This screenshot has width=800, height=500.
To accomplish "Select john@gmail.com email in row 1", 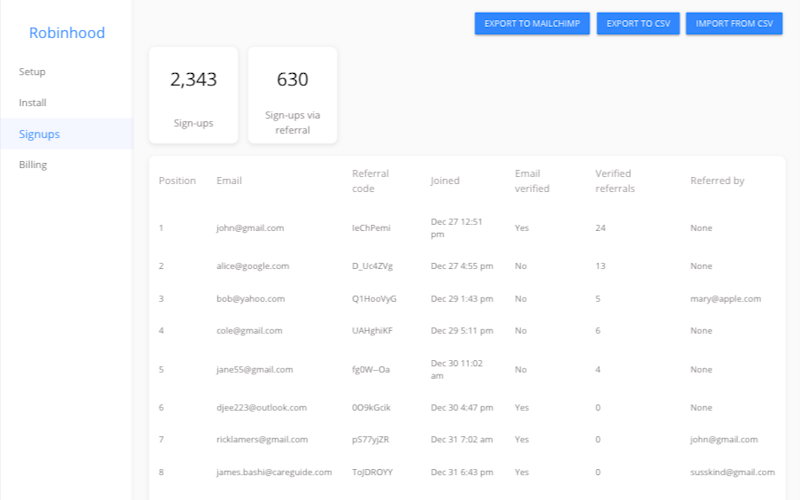I will coord(250,228).
